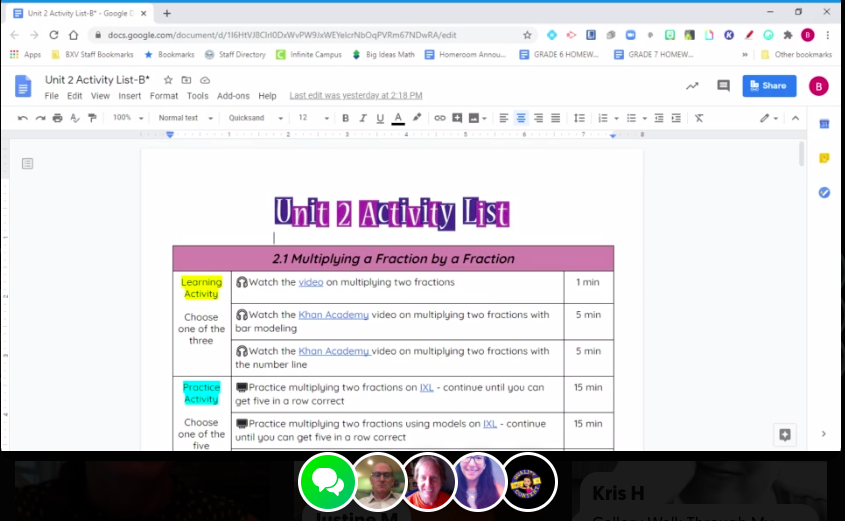Open IXL link for multiplying two fractions
The width and height of the screenshot is (845, 521).
pos(426,387)
